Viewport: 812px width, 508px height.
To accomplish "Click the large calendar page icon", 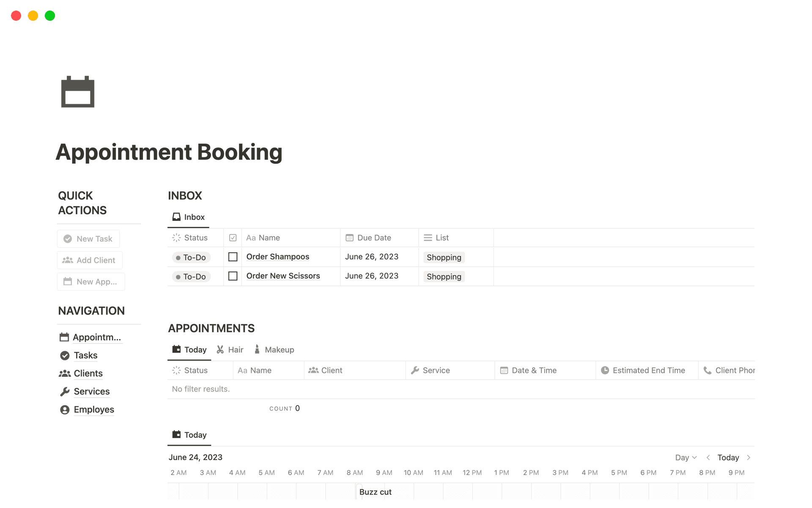I will click(x=77, y=92).
